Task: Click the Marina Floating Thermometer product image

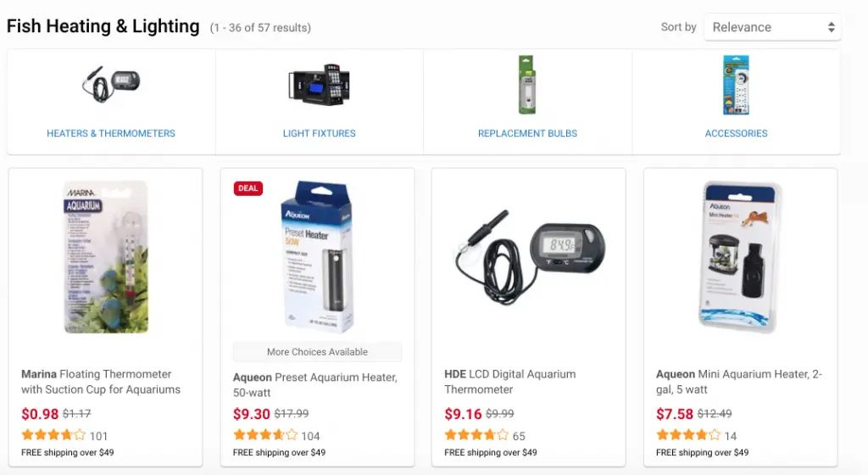Action: [106, 256]
